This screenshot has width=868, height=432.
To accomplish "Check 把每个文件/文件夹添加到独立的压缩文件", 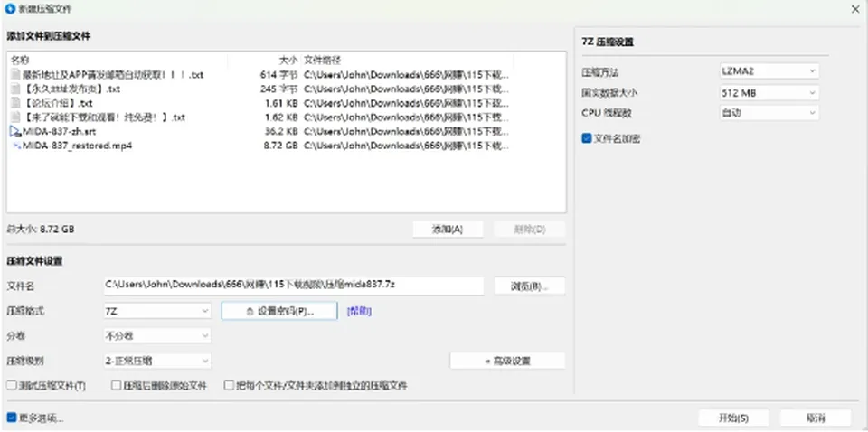I will coord(229,385).
